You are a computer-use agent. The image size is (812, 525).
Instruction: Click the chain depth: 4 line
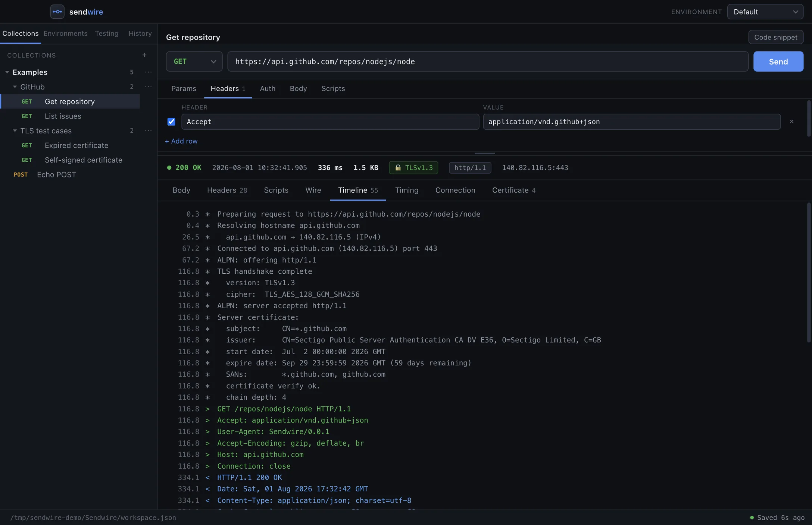click(x=256, y=397)
